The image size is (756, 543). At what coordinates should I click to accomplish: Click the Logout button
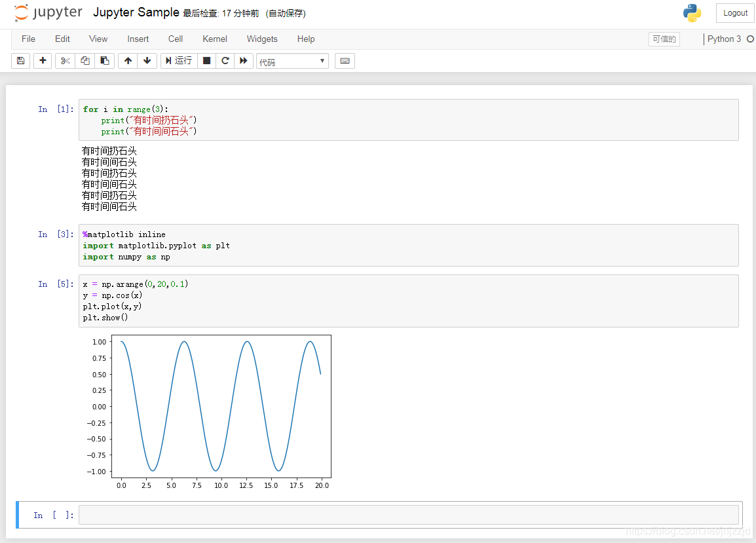[x=735, y=12]
